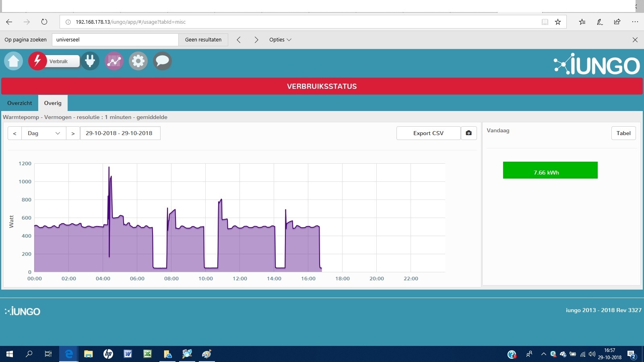644x362 pixels.
Task: Open the browser favorites hub
Action: (582, 22)
